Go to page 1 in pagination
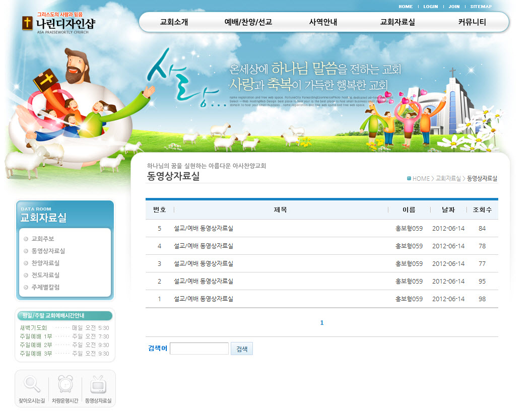The height and width of the screenshot is (413, 532). [322, 323]
